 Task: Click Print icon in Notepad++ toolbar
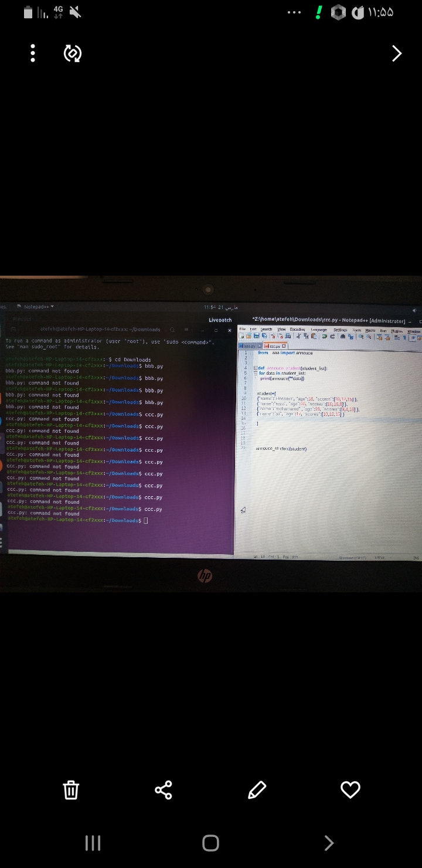coord(288,336)
